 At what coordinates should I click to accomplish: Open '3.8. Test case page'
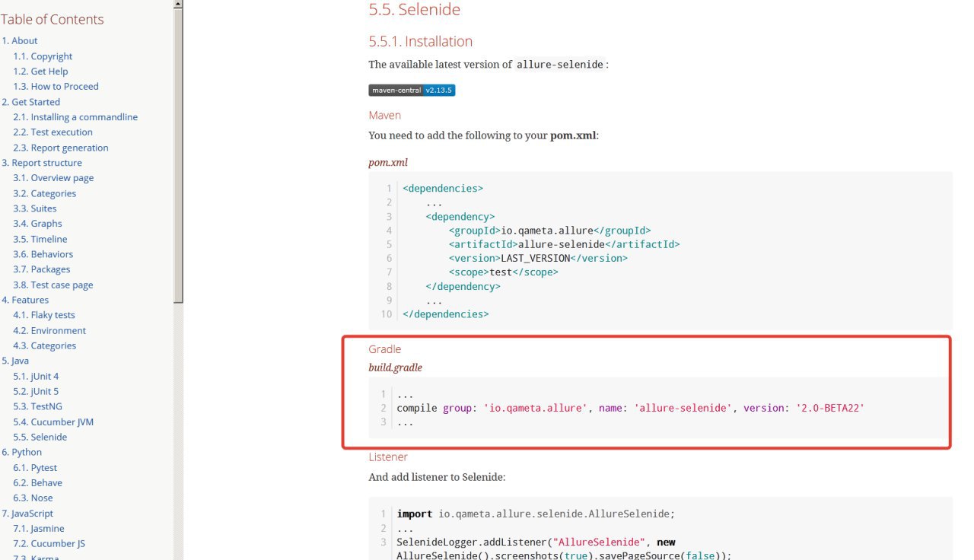[x=53, y=285]
